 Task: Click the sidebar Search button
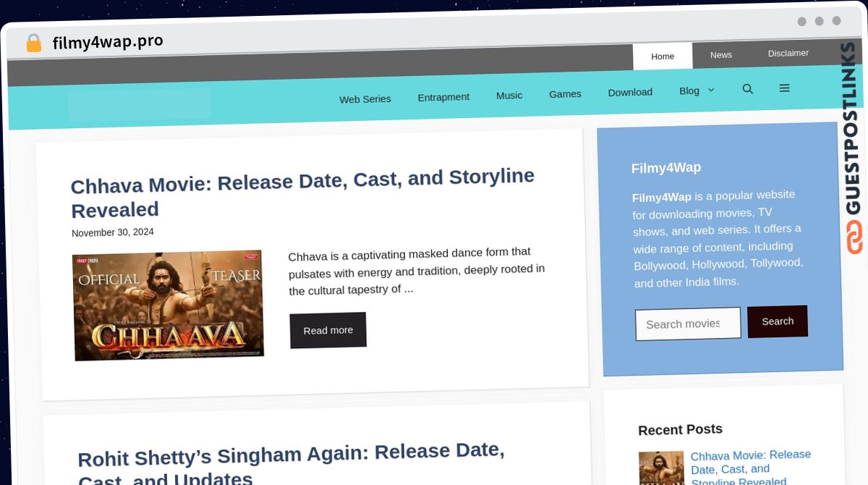(778, 321)
